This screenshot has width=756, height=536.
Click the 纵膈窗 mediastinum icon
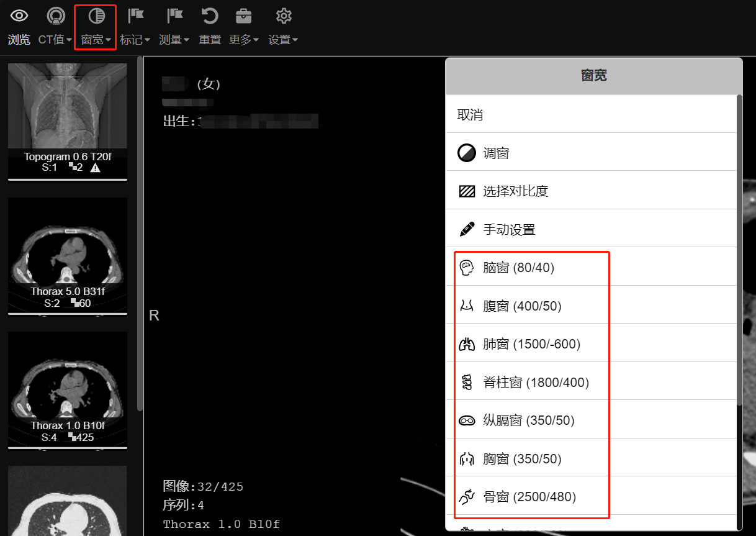pos(467,420)
